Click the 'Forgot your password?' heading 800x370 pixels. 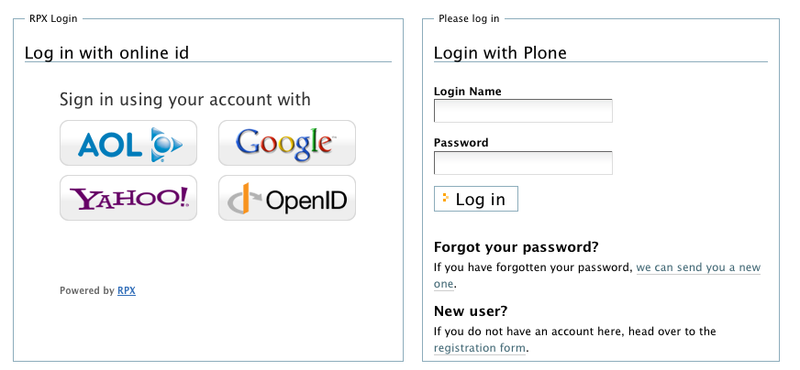coord(516,248)
